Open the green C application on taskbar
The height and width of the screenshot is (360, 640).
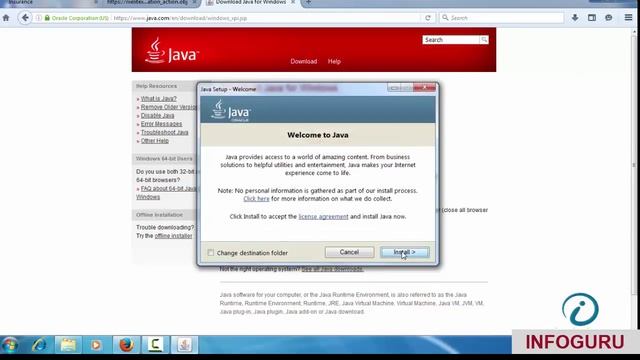[155, 345]
